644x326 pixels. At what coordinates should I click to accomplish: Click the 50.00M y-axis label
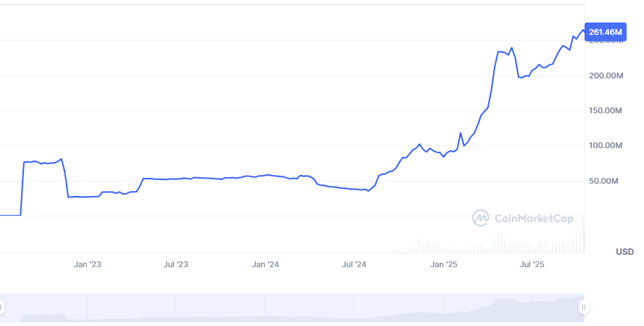pos(607,180)
